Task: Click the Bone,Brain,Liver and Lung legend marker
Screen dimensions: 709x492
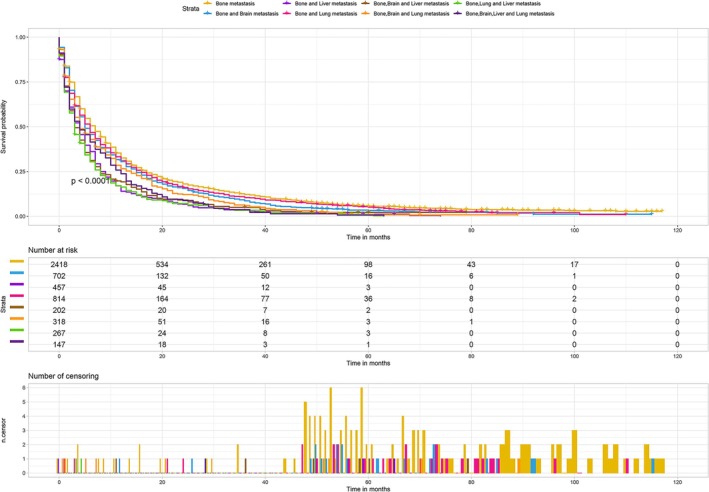Action: pos(458,14)
